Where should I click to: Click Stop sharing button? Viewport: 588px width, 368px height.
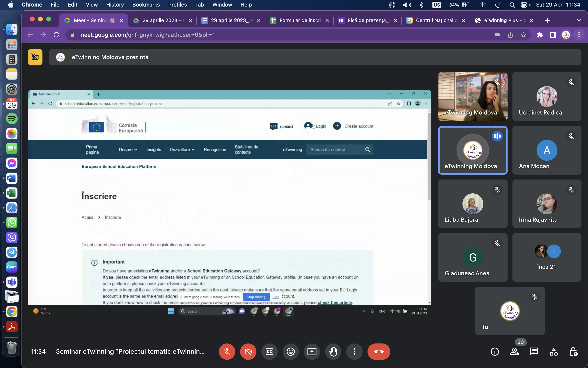click(256, 297)
